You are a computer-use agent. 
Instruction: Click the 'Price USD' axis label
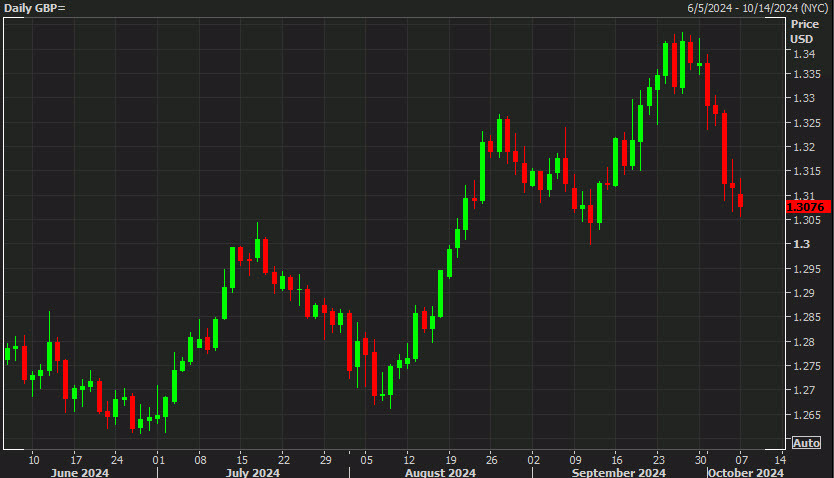click(804, 31)
